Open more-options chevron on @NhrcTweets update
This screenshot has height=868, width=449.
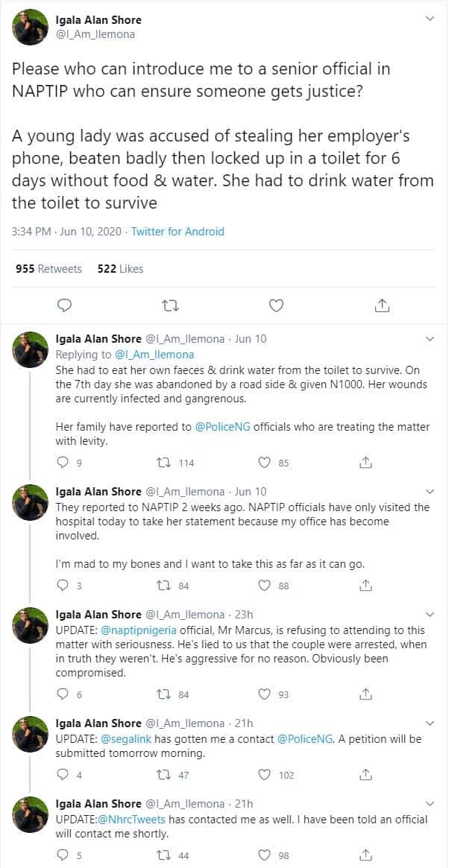click(x=429, y=804)
